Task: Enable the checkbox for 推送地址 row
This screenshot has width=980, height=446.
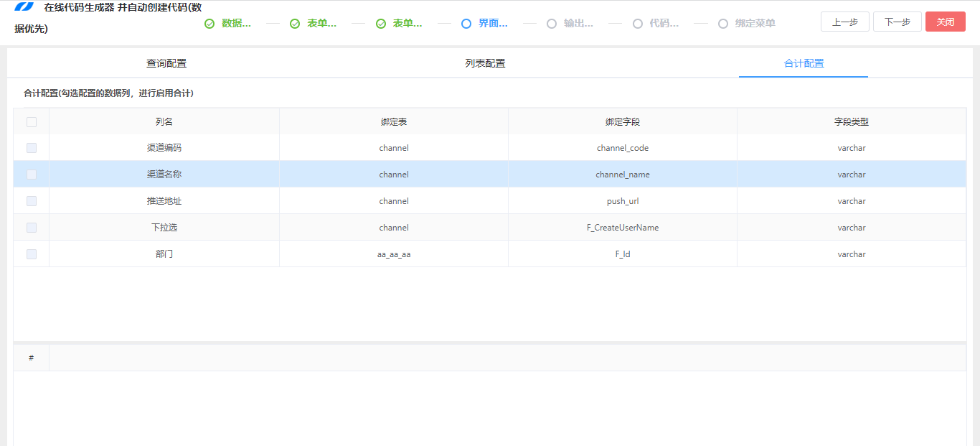Action: click(31, 201)
